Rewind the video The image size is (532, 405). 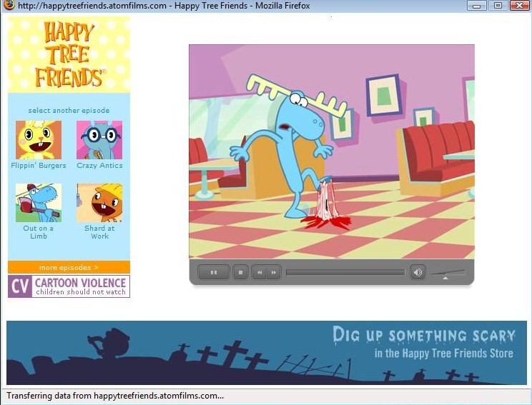click(x=260, y=272)
